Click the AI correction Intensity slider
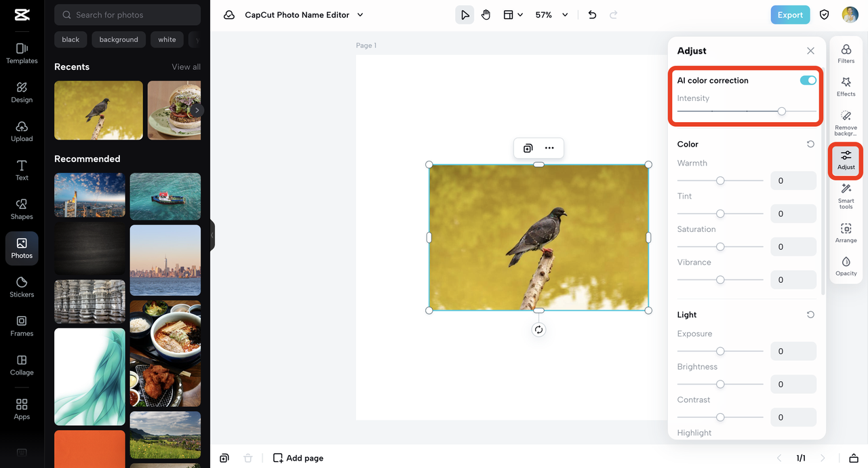This screenshot has height=468, width=868. tap(747, 111)
